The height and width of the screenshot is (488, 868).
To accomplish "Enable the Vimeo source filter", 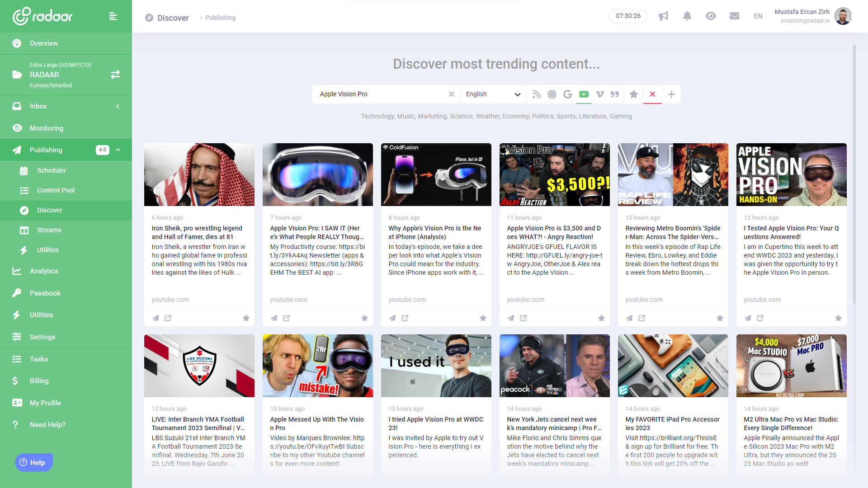I will click(599, 94).
